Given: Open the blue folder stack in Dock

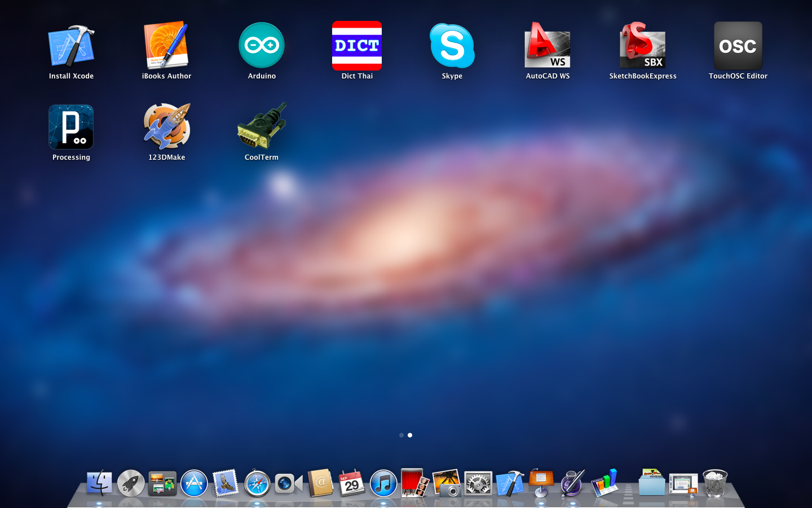Looking at the screenshot, I should point(652,483).
